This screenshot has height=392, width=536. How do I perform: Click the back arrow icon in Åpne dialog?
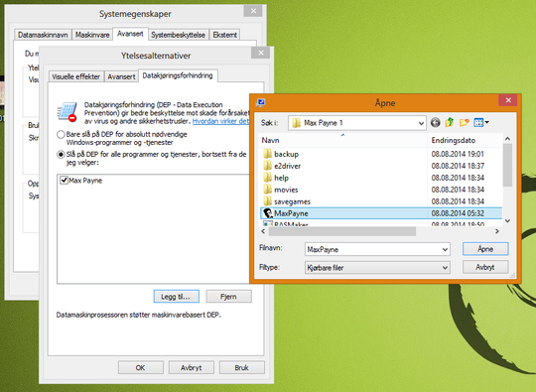[x=435, y=122]
